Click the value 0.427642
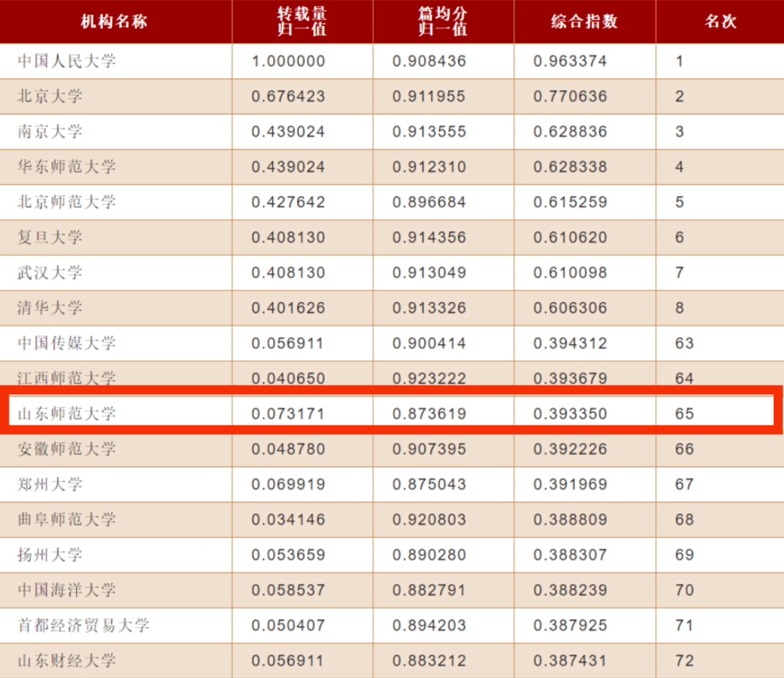The image size is (784, 678). pos(288,202)
